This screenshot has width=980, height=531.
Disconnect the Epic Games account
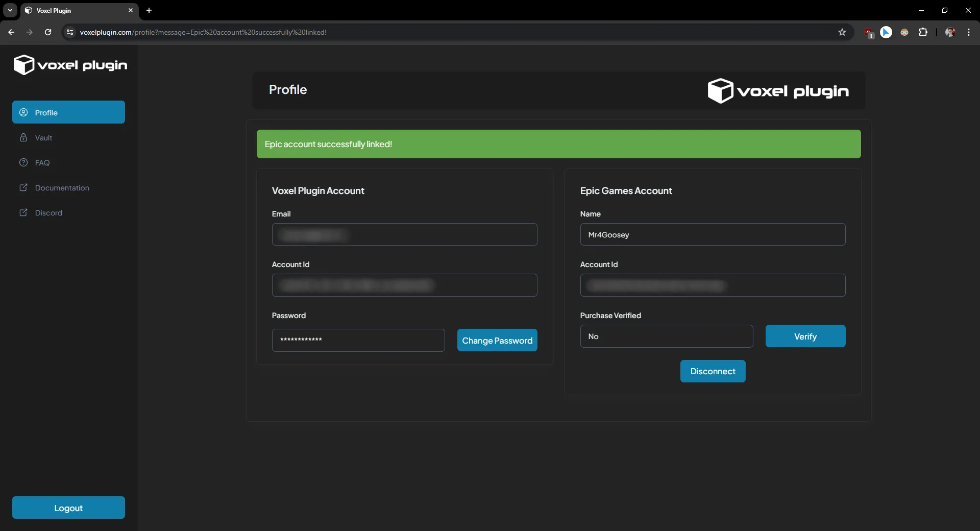pyautogui.click(x=713, y=371)
